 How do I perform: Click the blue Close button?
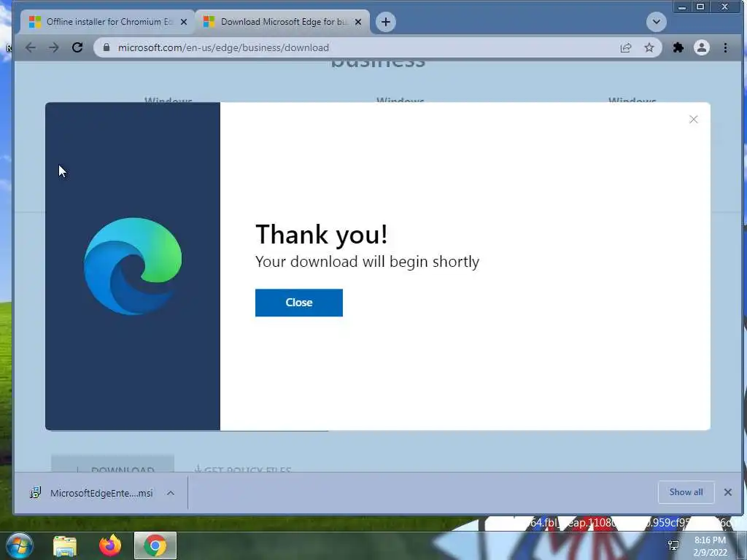coord(298,303)
